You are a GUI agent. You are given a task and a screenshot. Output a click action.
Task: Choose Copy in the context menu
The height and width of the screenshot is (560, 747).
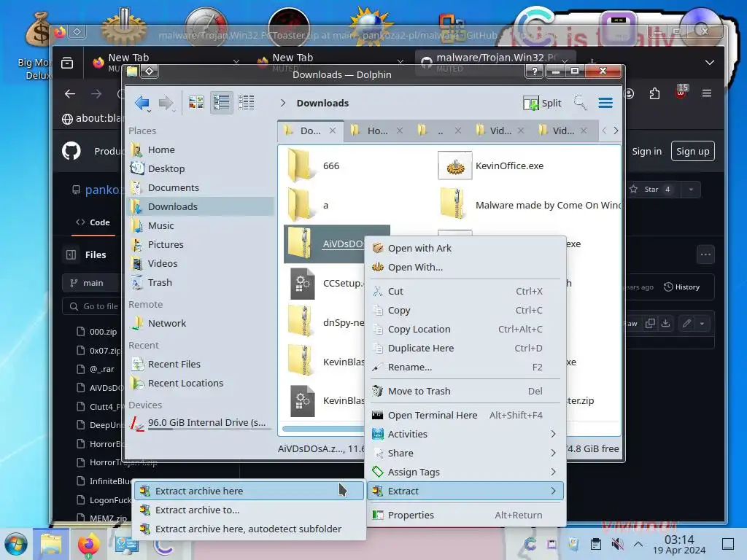click(x=465, y=310)
